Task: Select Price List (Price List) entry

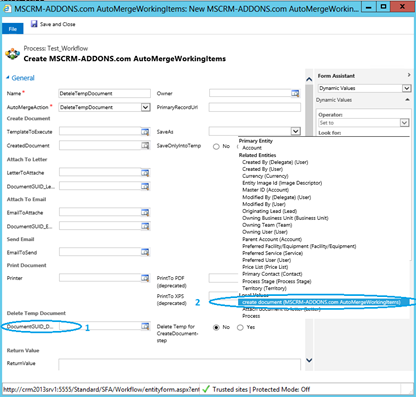Action: pos(265,267)
